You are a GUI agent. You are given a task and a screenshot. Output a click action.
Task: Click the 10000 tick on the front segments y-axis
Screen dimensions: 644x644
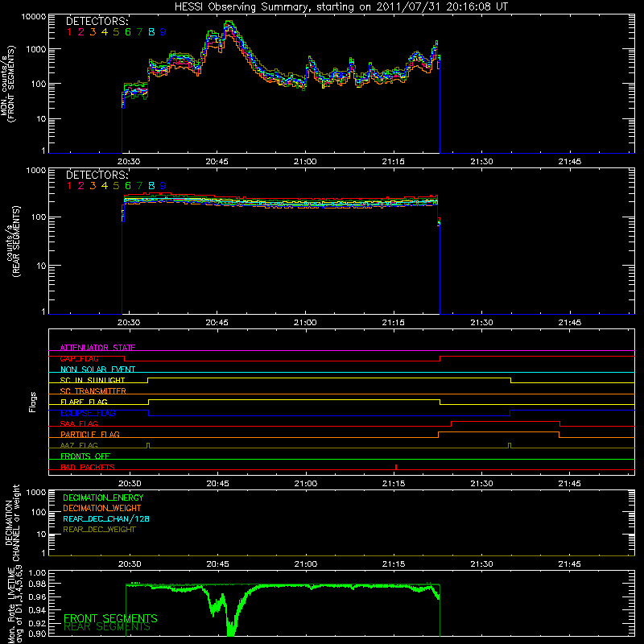click(34, 16)
